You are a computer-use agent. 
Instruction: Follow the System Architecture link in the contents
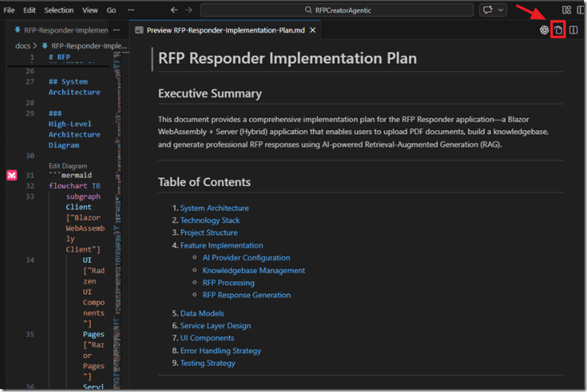214,208
